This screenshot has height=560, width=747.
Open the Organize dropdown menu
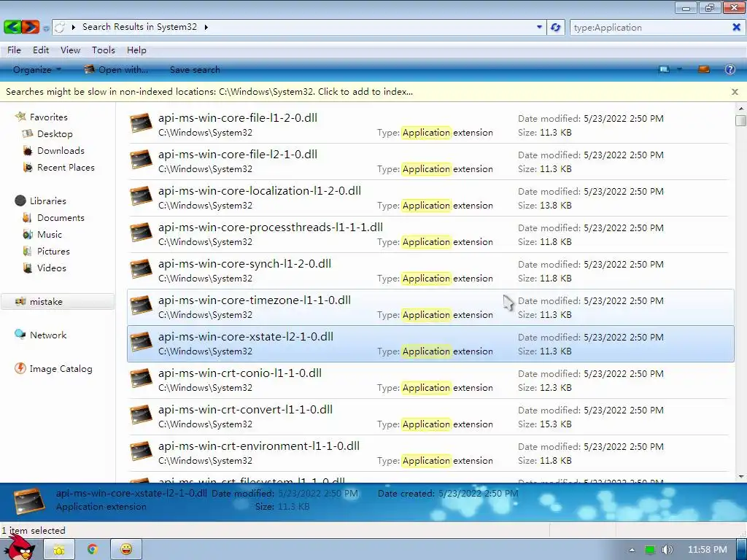click(x=37, y=69)
